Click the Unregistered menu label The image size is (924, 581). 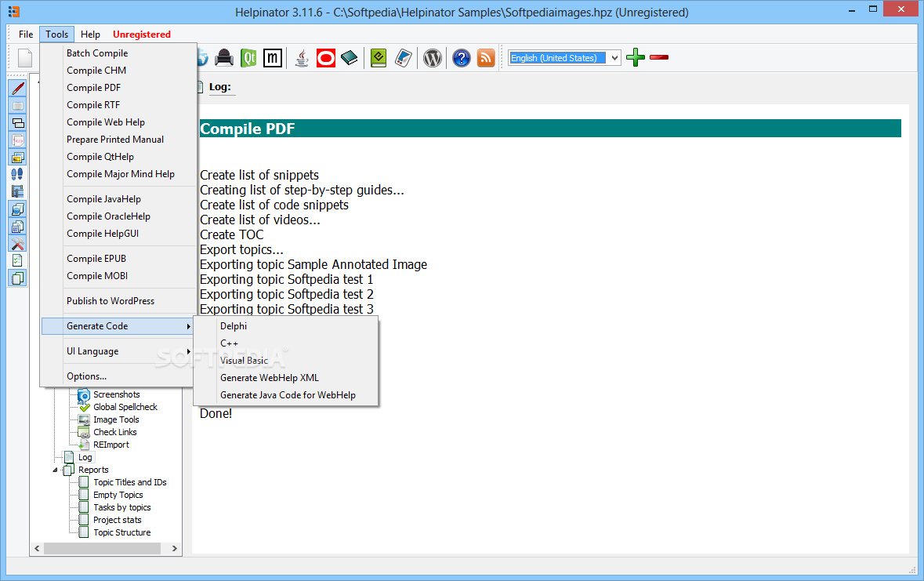141,34
